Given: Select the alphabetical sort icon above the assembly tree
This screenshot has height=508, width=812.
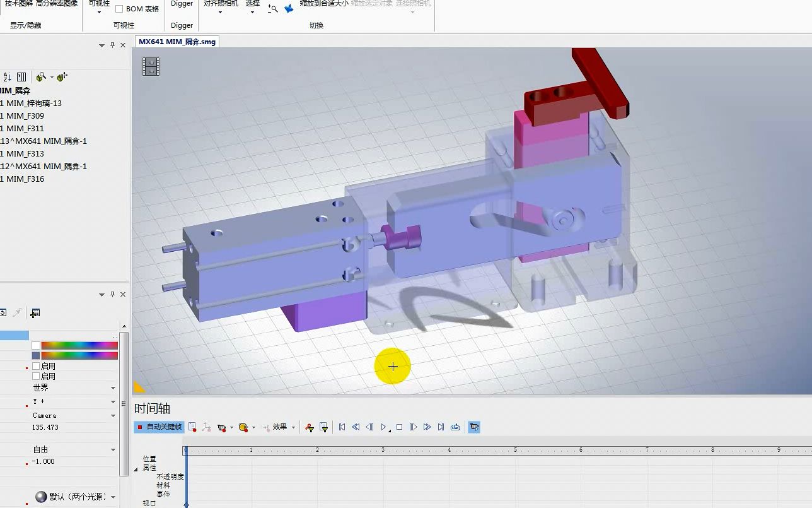Looking at the screenshot, I should (x=6, y=76).
